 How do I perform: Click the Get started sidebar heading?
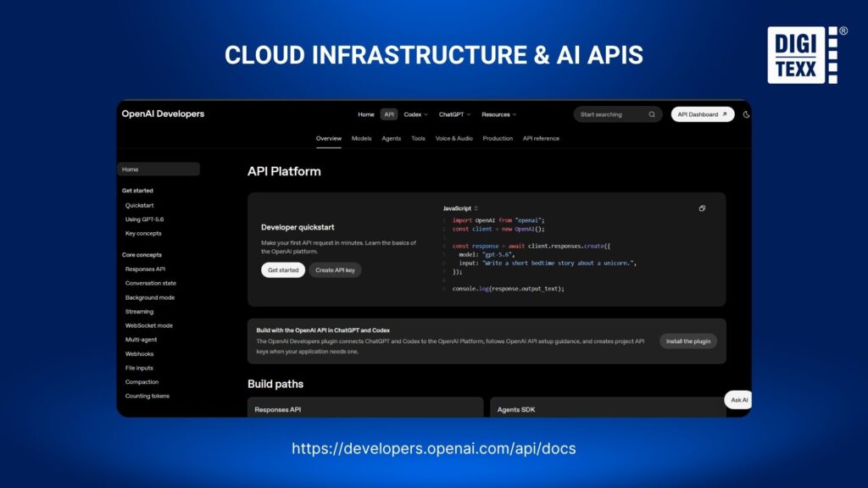click(137, 191)
